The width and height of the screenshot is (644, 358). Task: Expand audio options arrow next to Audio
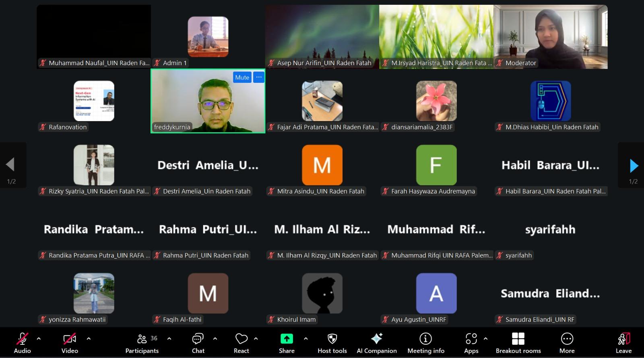coord(39,339)
